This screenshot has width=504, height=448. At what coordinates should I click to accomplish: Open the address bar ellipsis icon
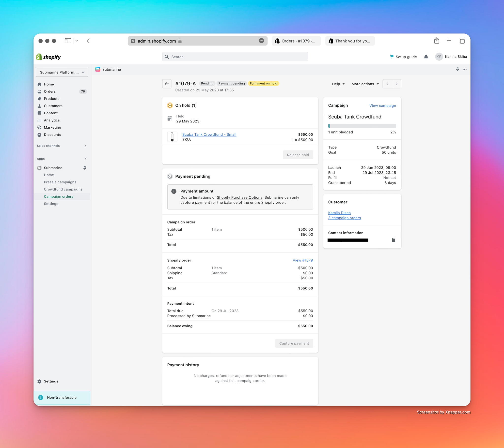(261, 41)
